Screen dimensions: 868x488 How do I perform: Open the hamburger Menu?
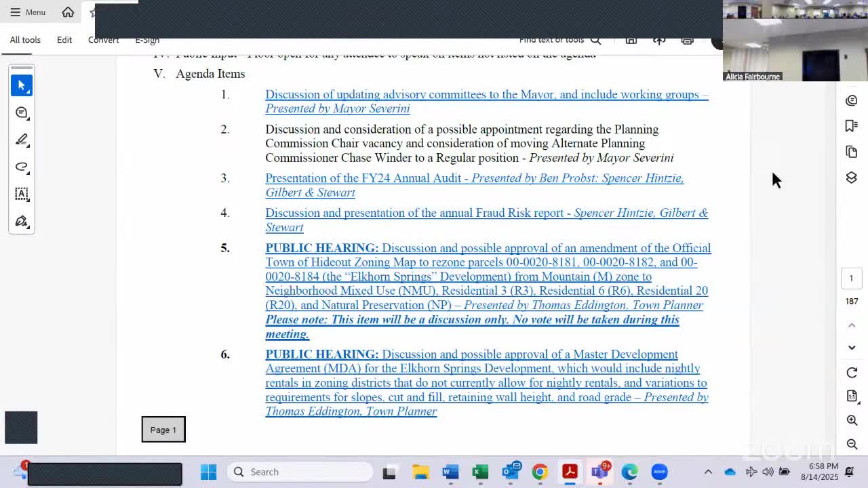[x=27, y=12]
